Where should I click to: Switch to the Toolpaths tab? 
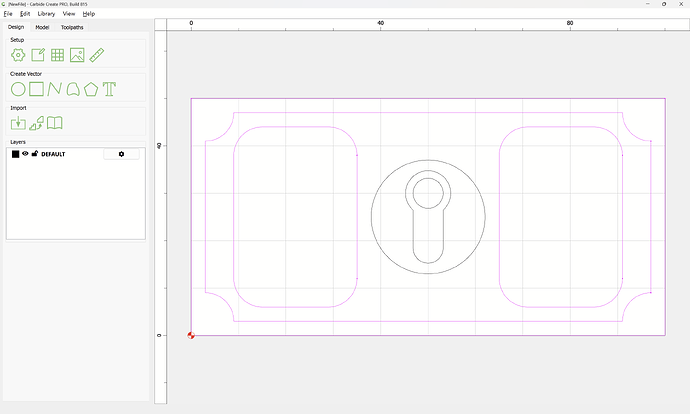72,27
